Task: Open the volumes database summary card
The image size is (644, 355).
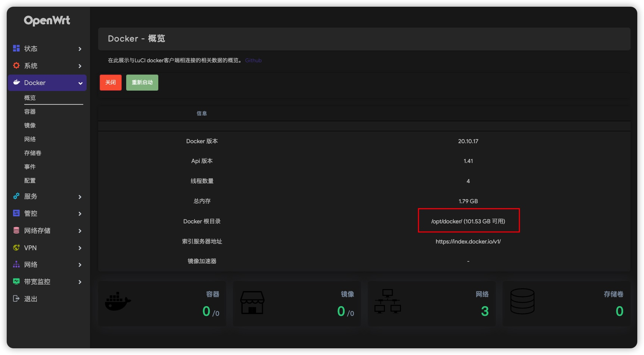Action: coord(566,304)
